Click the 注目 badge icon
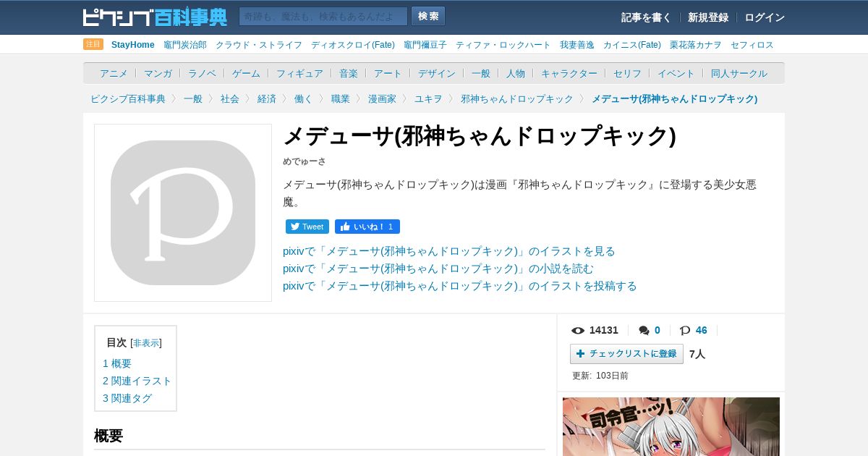The height and width of the screenshot is (456, 868). [93, 44]
